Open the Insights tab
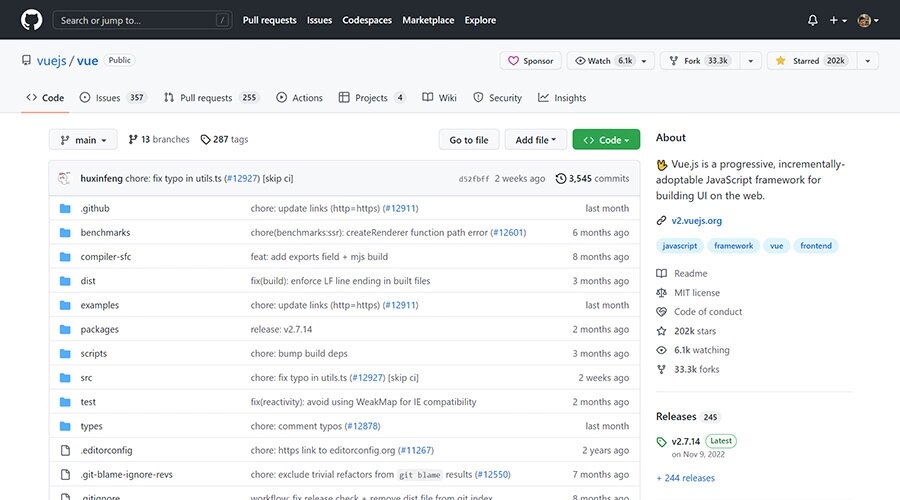This screenshot has height=500, width=900. pos(562,98)
